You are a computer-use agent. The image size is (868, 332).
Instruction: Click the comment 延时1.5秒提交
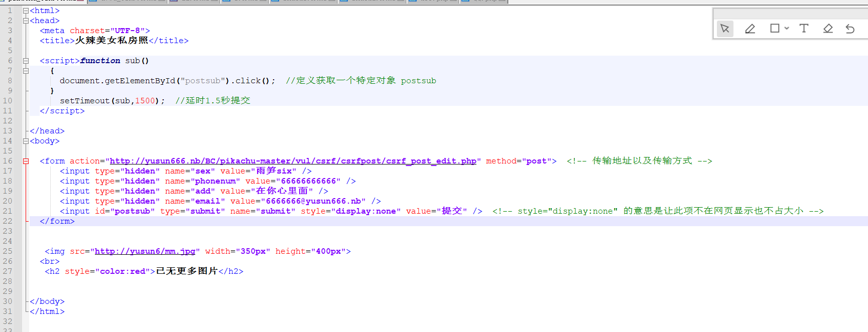tap(213, 101)
